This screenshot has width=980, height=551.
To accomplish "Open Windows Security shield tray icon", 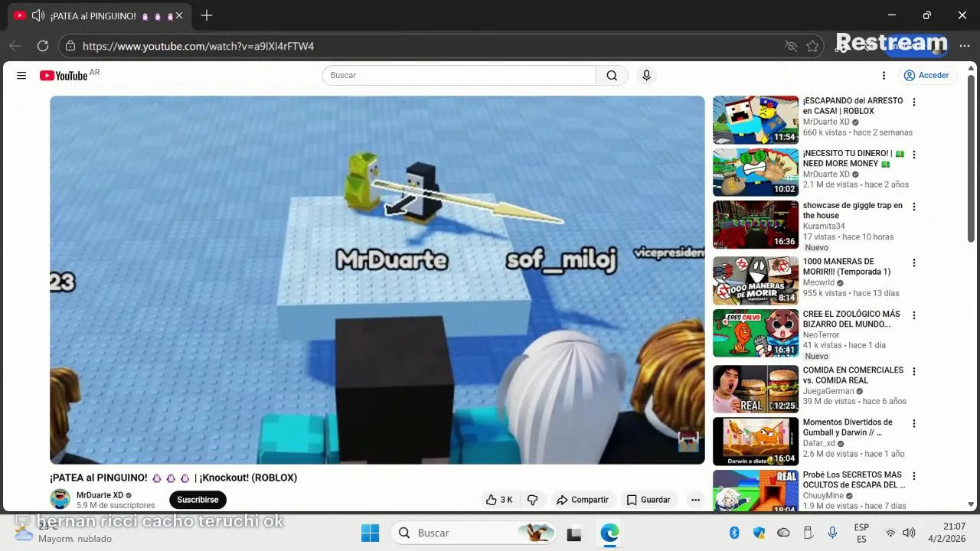I will click(759, 533).
